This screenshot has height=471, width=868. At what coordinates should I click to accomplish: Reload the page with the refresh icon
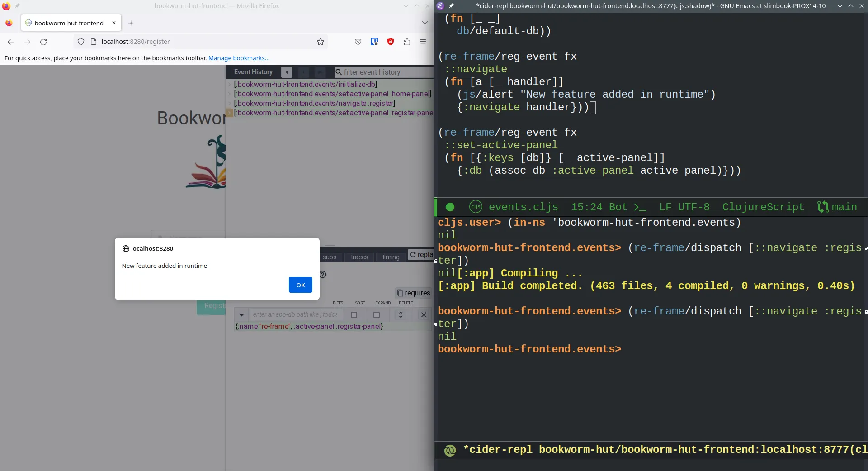tap(43, 42)
